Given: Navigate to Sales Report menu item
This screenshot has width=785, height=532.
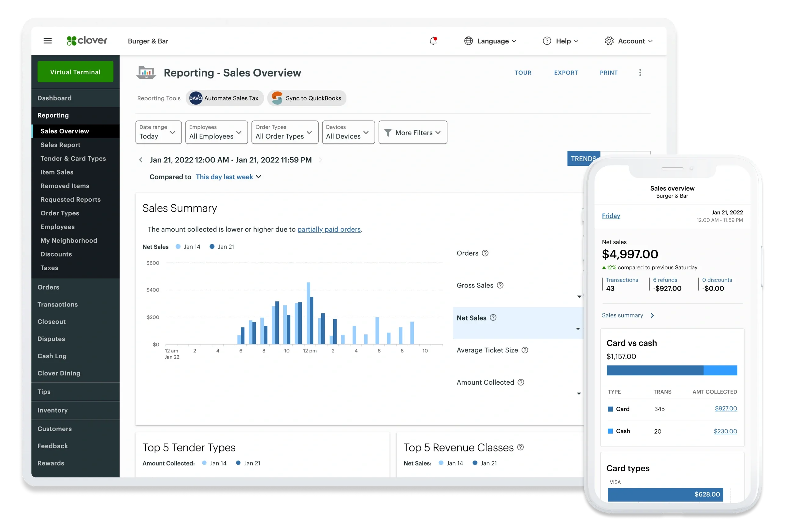Looking at the screenshot, I should click(59, 144).
